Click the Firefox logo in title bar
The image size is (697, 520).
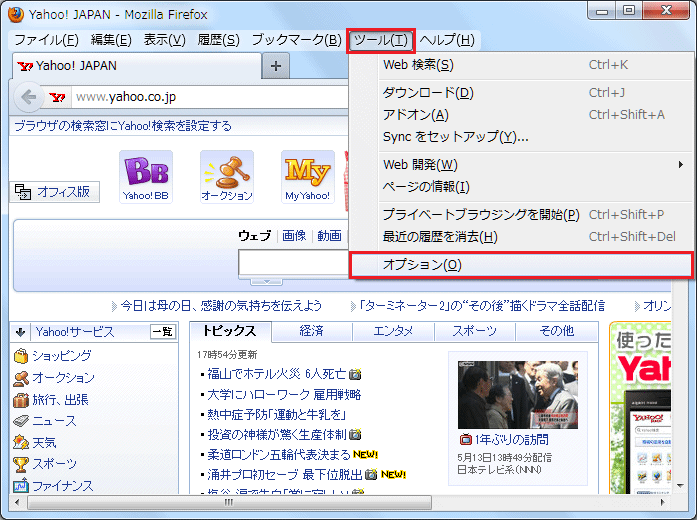click(15, 14)
